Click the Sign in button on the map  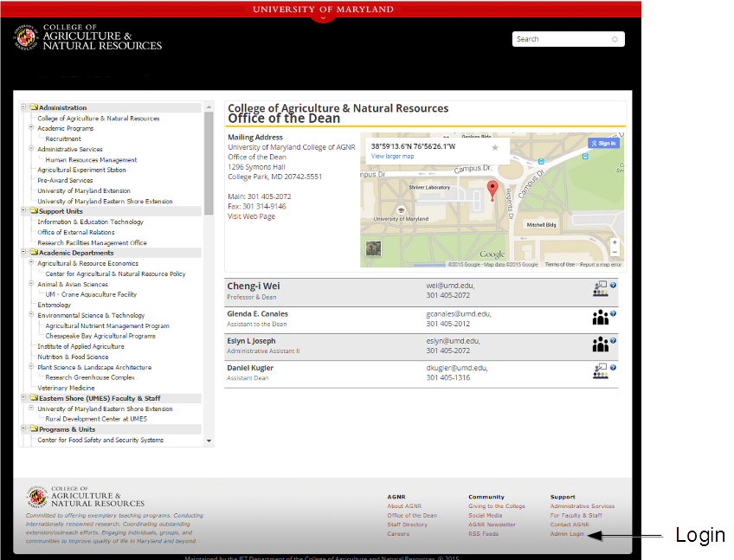click(x=603, y=144)
